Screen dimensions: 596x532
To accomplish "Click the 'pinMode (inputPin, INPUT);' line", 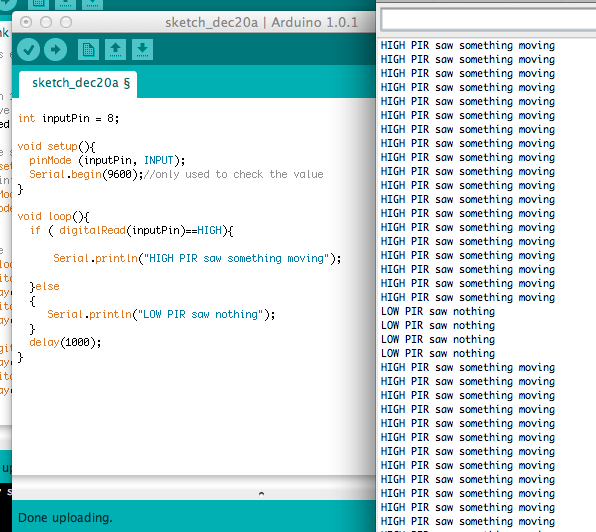I will tap(107, 160).
